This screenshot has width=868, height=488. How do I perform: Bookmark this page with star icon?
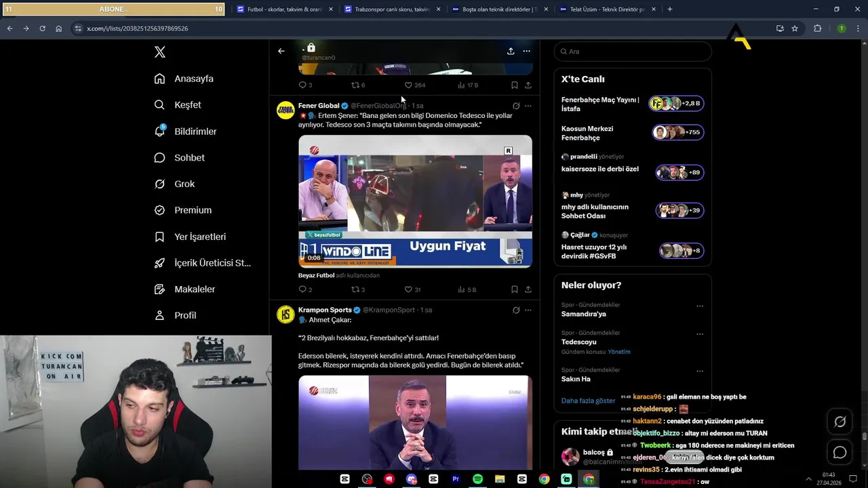pos(795,28)
